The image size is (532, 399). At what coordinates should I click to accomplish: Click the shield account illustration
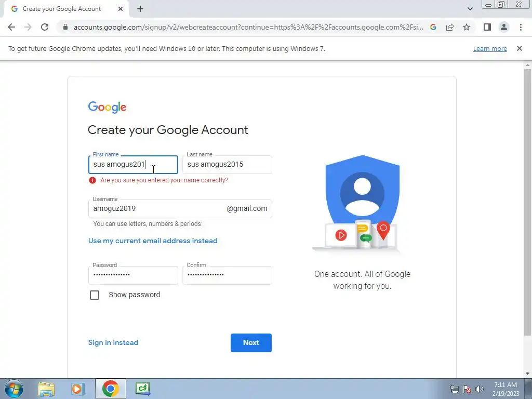[362, 203]
